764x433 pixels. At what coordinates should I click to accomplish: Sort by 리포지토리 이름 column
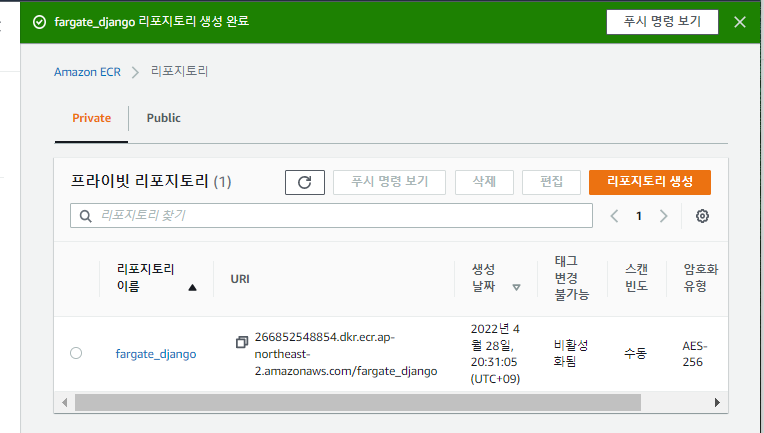pos(156,278)
